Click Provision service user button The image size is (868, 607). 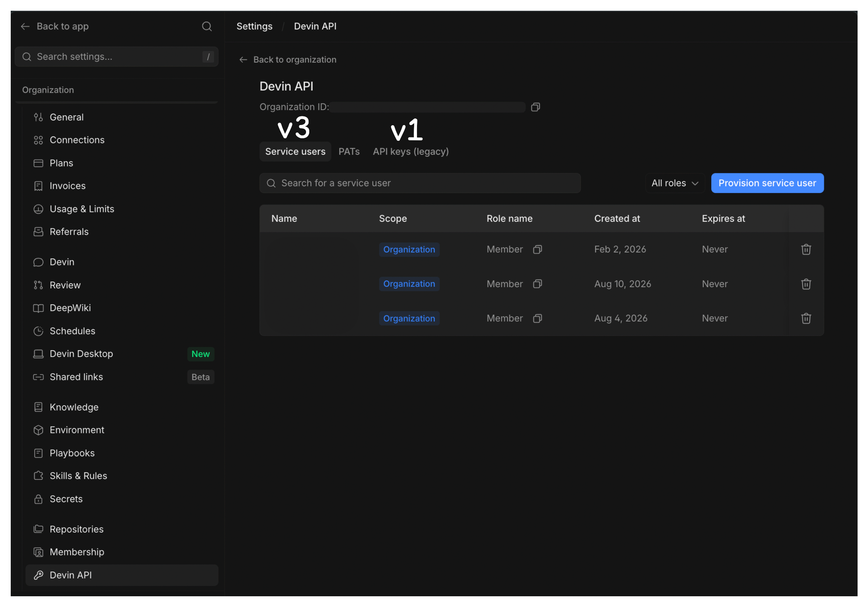(767, 183)
